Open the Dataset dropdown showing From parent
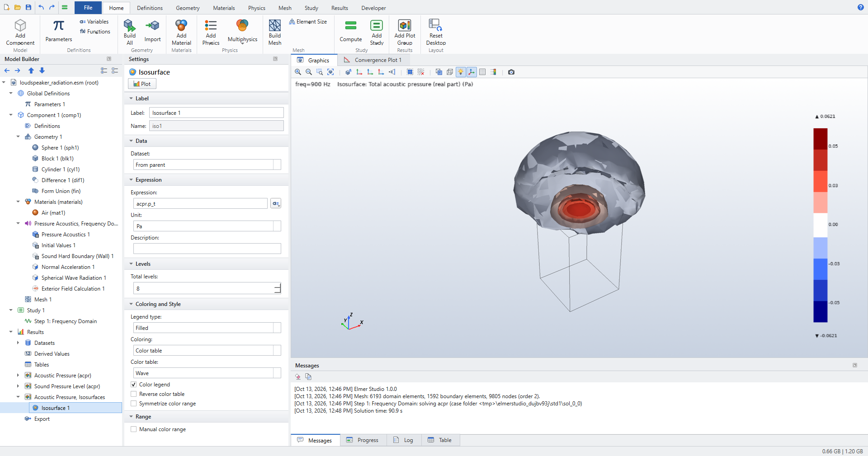 click(207, 165)
